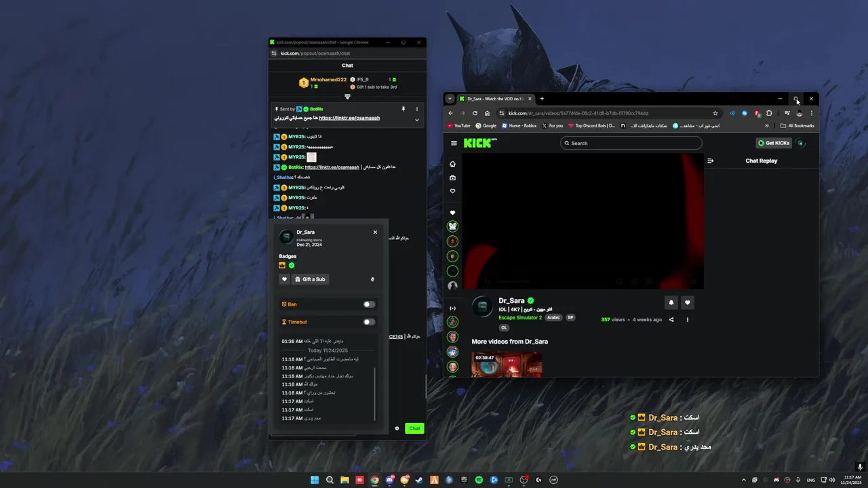This screenshot has height=488, width=868.
Task: Open Spotify from the taskbar
Action: (x=479, y=480)
